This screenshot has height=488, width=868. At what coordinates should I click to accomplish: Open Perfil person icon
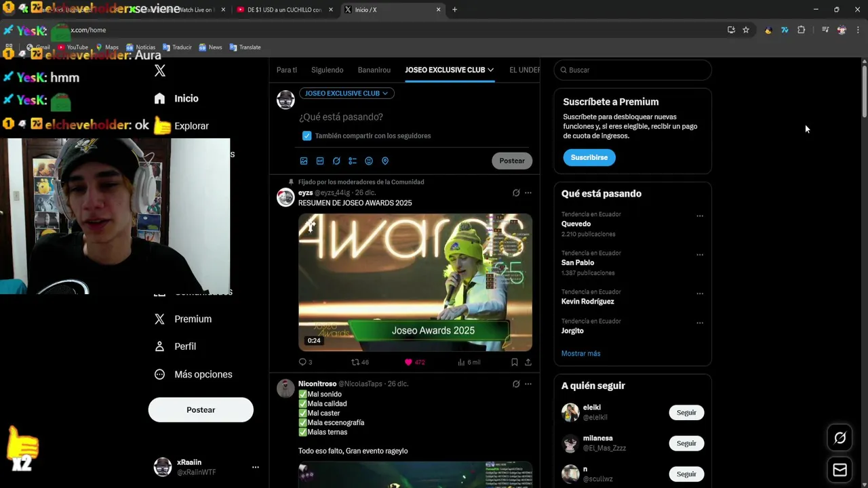tap(159, 346)
